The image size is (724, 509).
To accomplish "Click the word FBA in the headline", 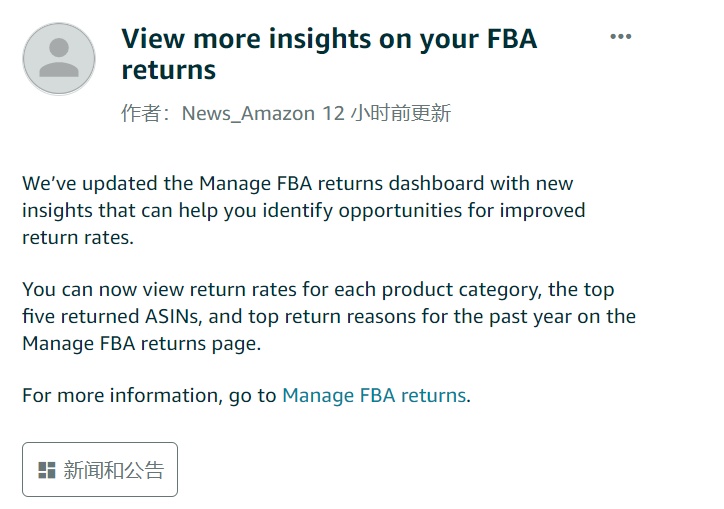I will 512,38.
